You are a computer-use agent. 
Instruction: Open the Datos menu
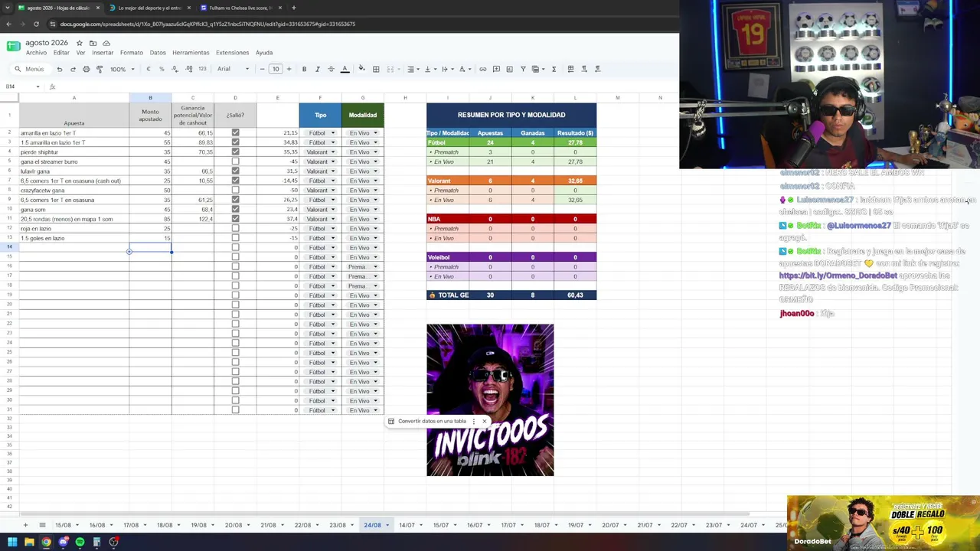pos(158,53)
